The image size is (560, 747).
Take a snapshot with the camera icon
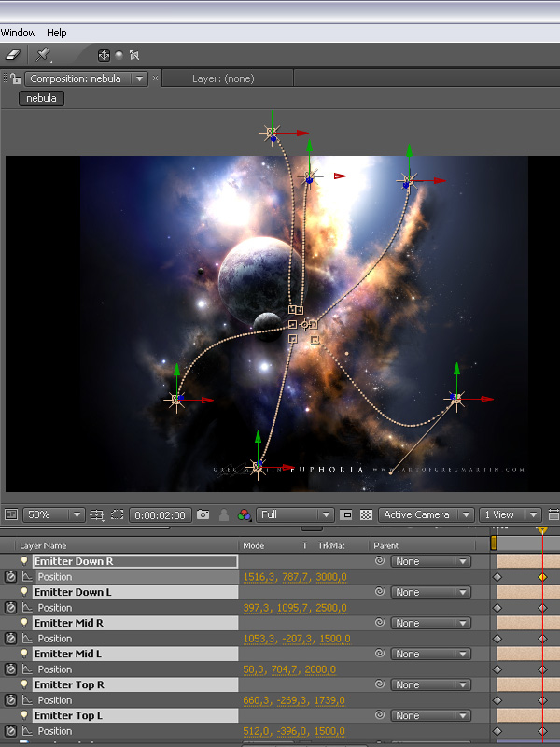[203, 514]
